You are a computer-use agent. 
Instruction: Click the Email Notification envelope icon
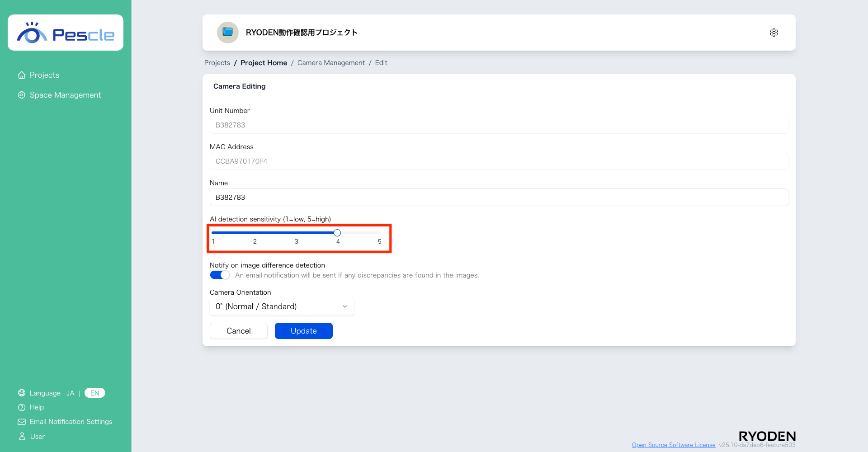pyautogui.click(x=22, y=422)
